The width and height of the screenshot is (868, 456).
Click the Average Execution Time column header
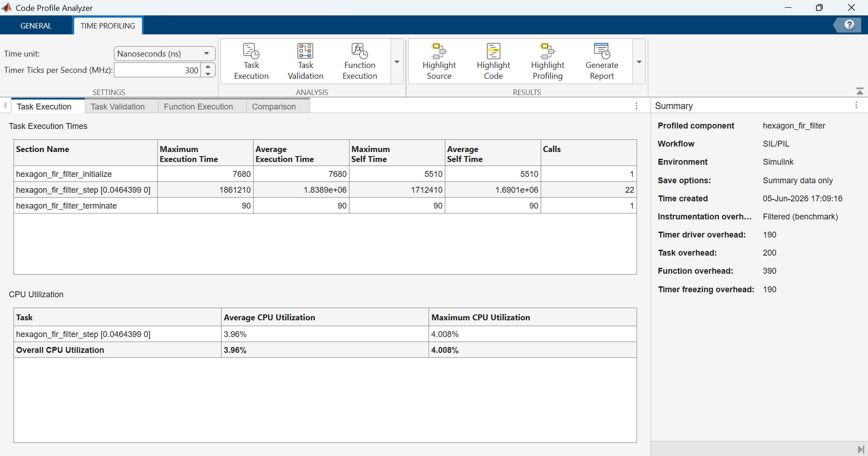301,153
